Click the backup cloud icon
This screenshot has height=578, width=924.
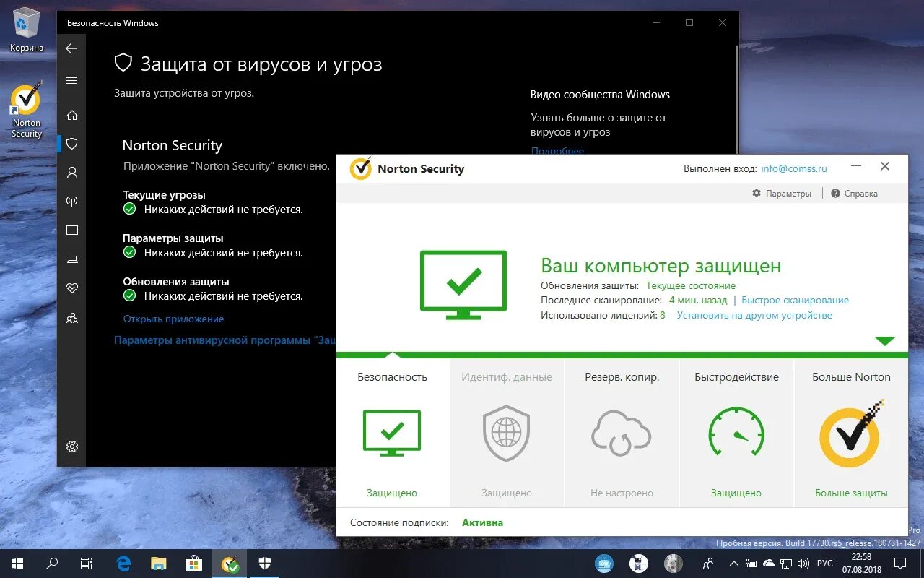pyautogui.click(x=622, y=433)
